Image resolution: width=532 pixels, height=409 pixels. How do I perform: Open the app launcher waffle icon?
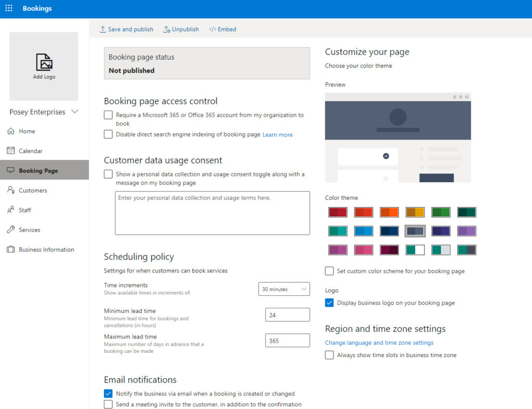9,8
